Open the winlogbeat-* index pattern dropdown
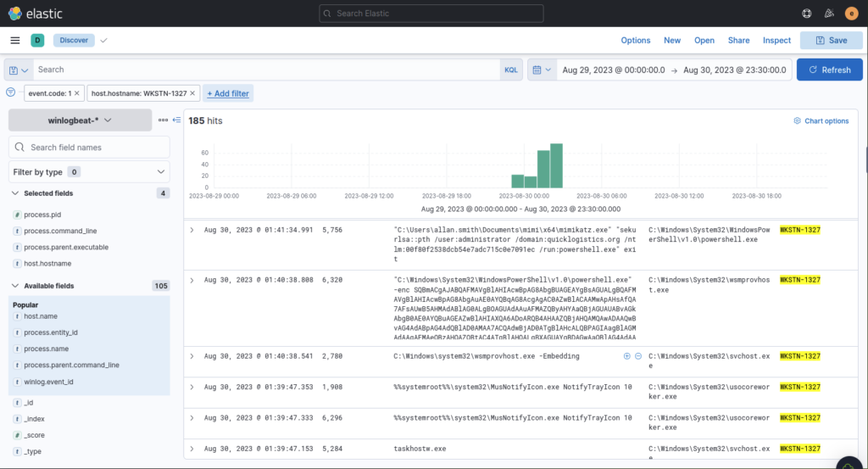868x469 pixels. click(x=80, y=120)
